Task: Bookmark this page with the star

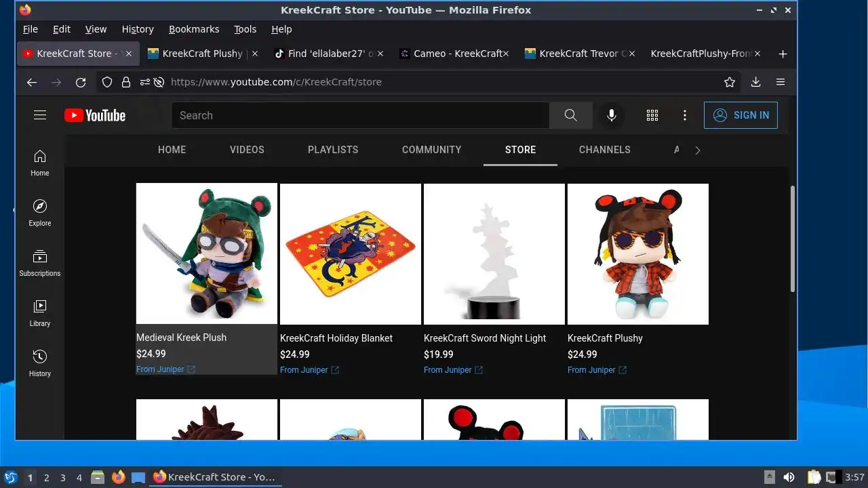Action: (730, 82)
